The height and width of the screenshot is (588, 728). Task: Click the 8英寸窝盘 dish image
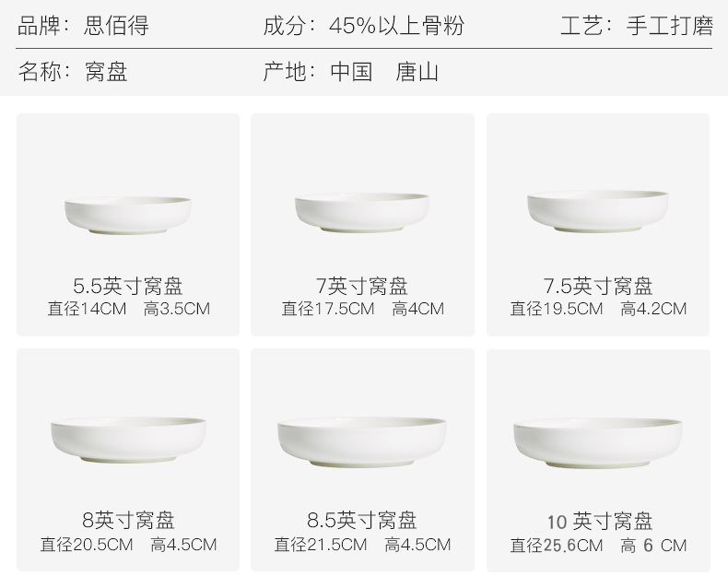128,440
